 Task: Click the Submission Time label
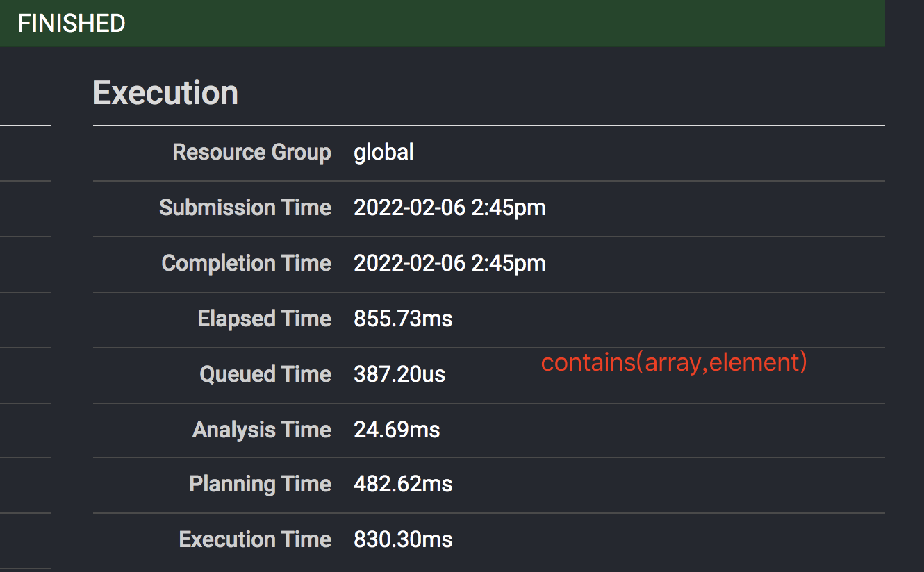point(245,208)
